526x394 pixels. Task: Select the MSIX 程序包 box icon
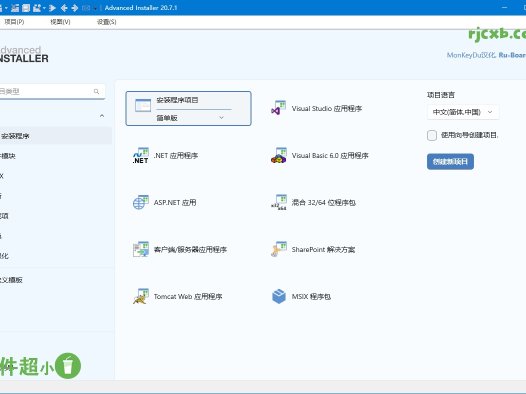coord(278,296)
